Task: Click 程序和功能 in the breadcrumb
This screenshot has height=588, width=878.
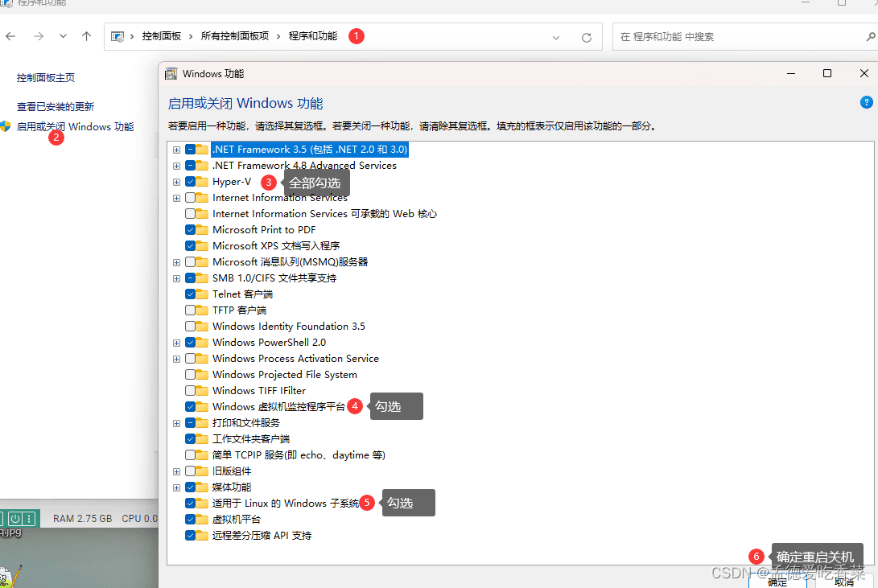Action: tap(313, 36)
